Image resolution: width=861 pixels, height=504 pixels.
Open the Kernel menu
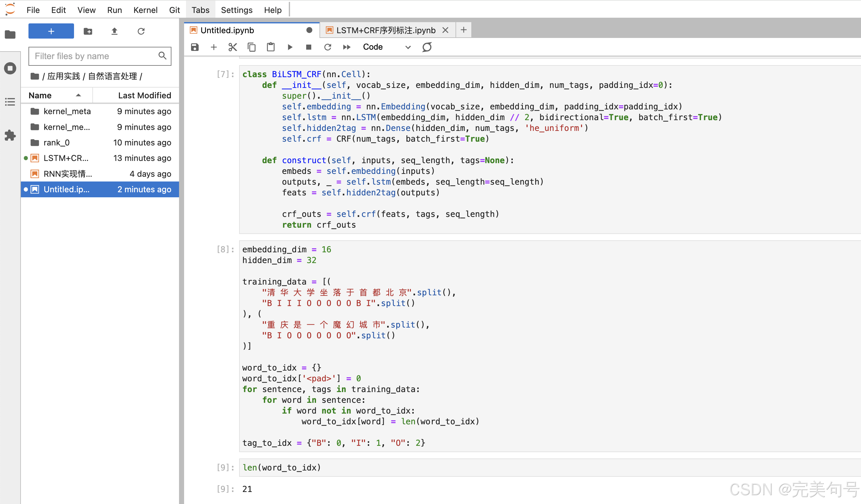[x=145, y=10]
